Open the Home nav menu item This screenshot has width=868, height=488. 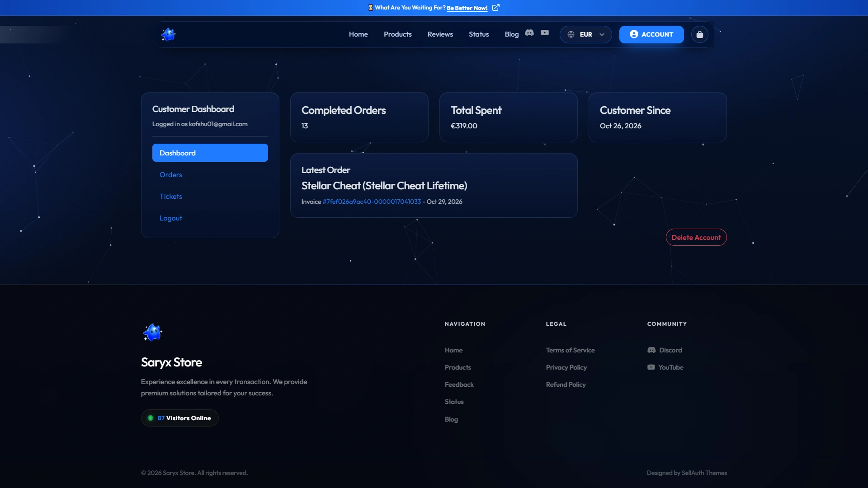(x=359, y=34)
